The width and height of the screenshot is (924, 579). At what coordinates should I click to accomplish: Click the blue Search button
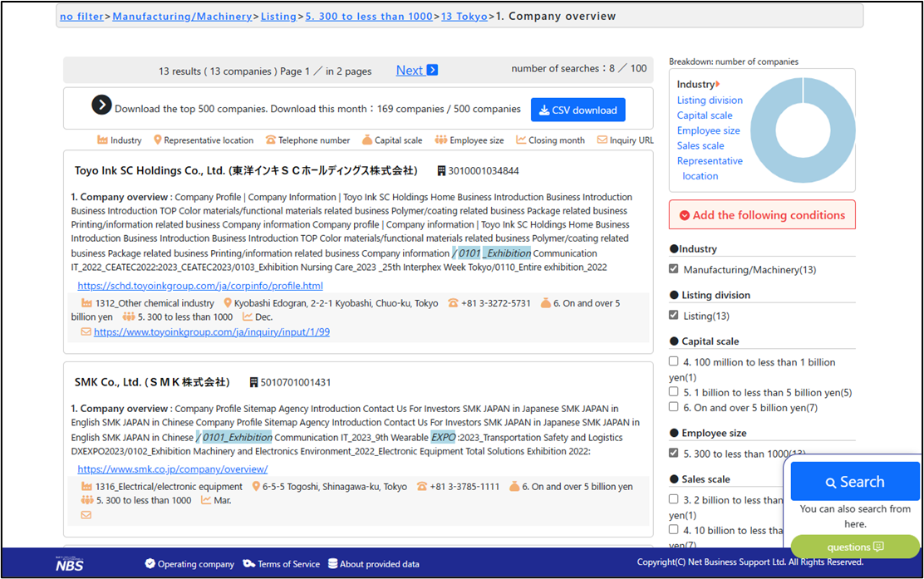click(855, 482)
